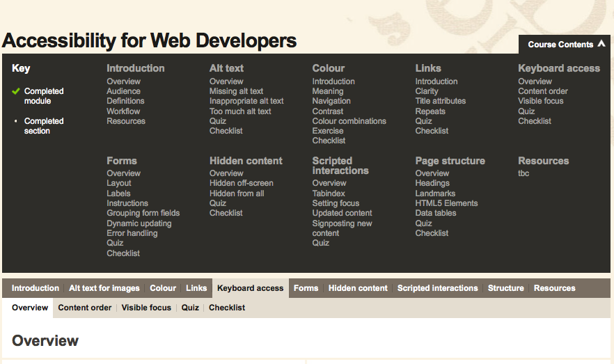Select the Visible focus sub-tab
This screenshot has height=364, width=614.
pyautogui.click(x=146, y=308)
